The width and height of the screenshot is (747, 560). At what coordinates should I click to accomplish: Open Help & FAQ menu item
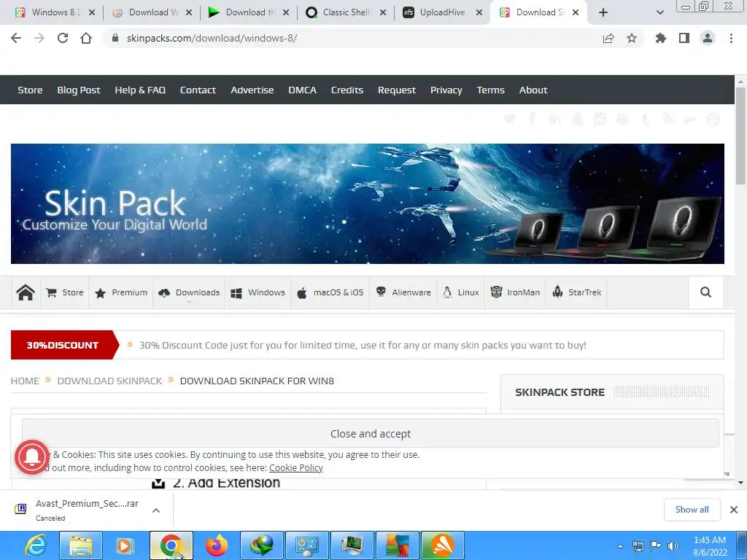click(x=140, y=90)
